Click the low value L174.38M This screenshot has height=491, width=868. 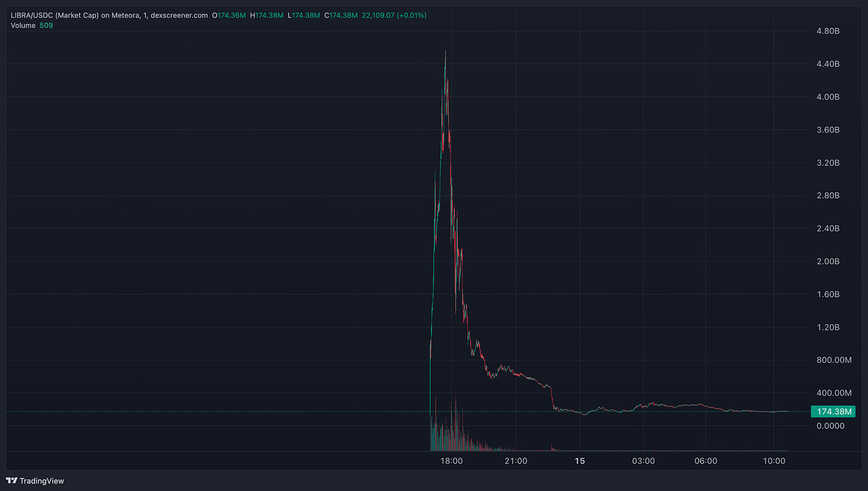pos(303,14)
